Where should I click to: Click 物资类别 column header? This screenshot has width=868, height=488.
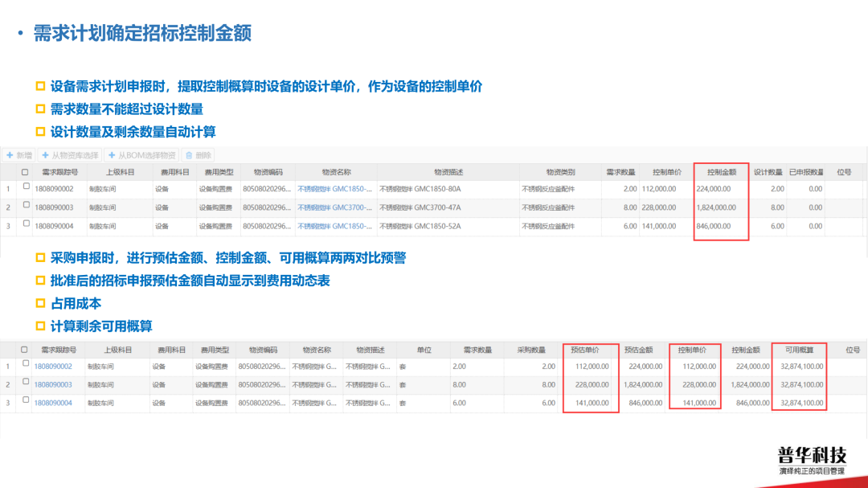[x=560, y=172]
